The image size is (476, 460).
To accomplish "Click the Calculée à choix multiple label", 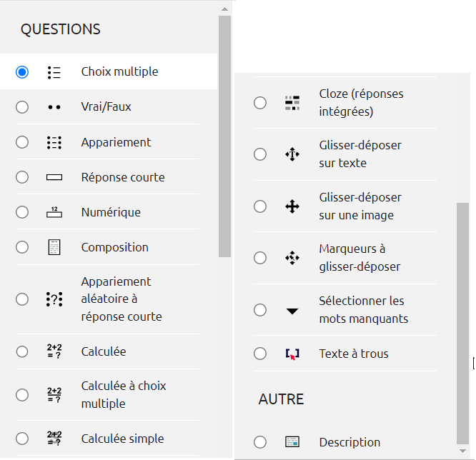I will click(x=124, y=395).
